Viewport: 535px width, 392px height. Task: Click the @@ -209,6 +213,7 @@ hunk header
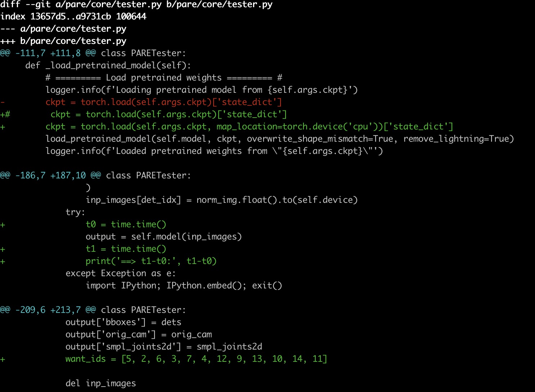[x=48, y=310]
